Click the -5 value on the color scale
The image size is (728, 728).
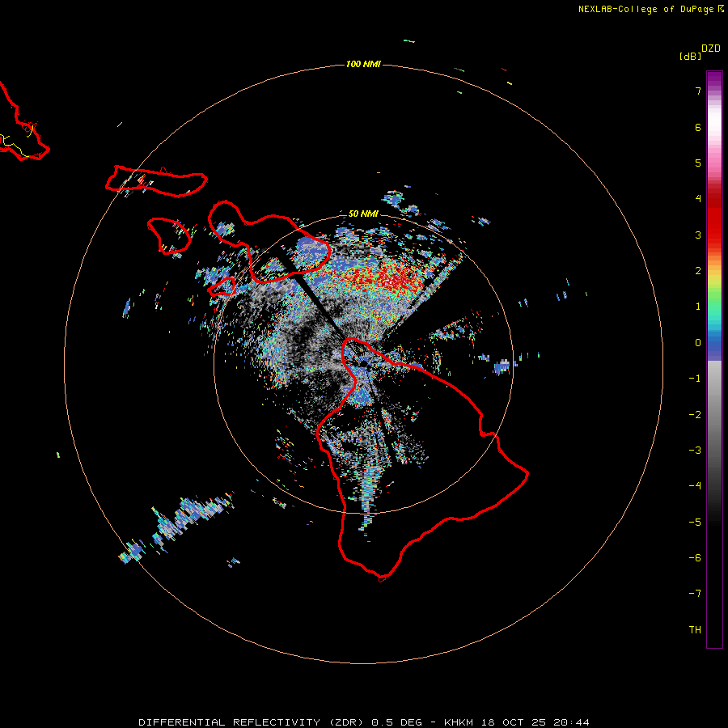(x=695, y=523)
